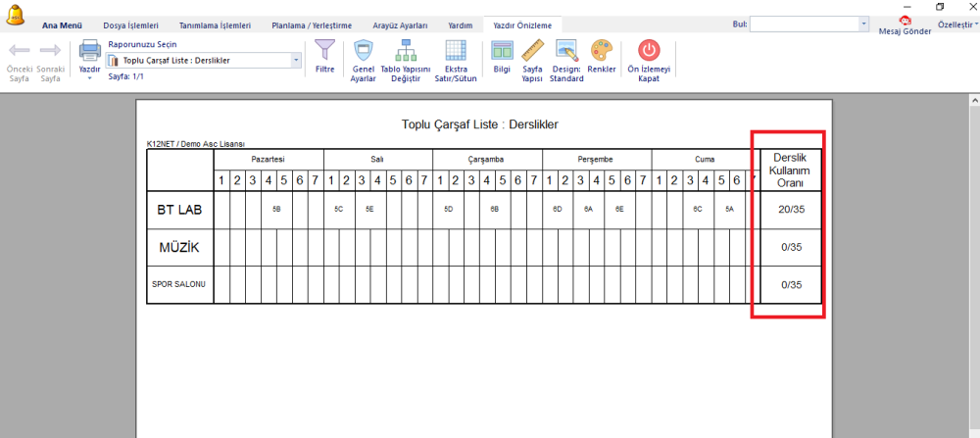The height and width of the screenshot is (438, 980).
Task: Open the Planlama / Yerleştirme tab
Action: 312,25
